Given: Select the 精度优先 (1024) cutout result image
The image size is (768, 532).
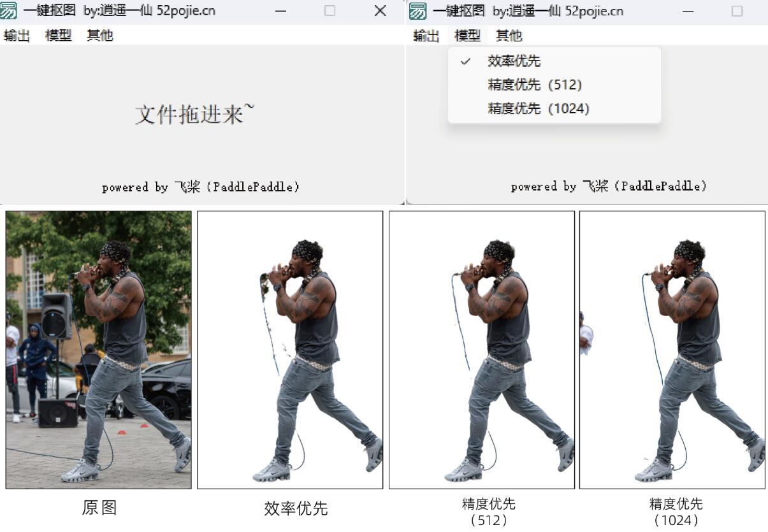Looking at the screenshot, I should click(x=672, y=350).
